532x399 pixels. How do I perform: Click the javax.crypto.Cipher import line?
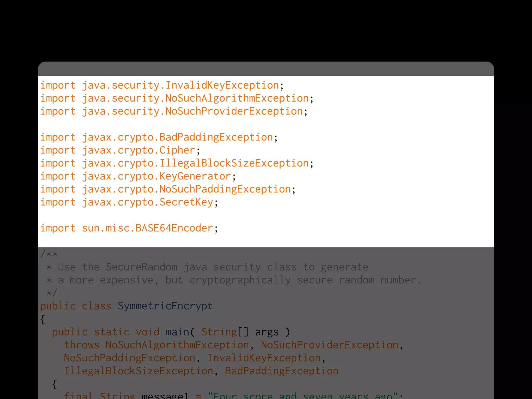tap(120, 150)
